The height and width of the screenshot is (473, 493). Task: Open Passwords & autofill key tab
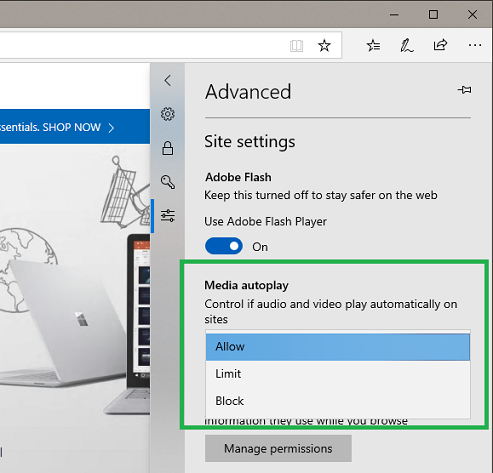tap(168, 182)
